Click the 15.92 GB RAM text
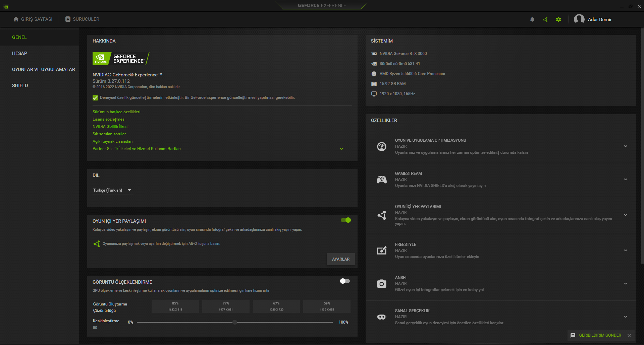 pos(393,84)
